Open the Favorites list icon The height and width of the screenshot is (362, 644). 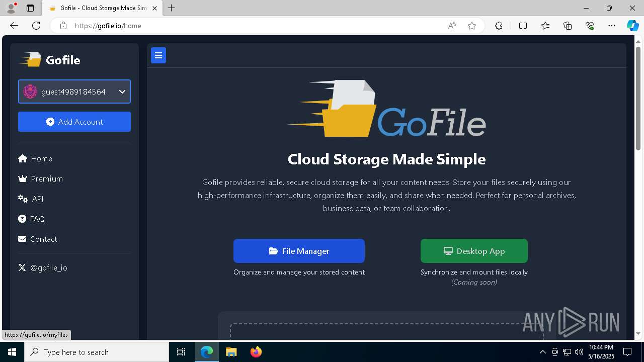click(545, 26)
